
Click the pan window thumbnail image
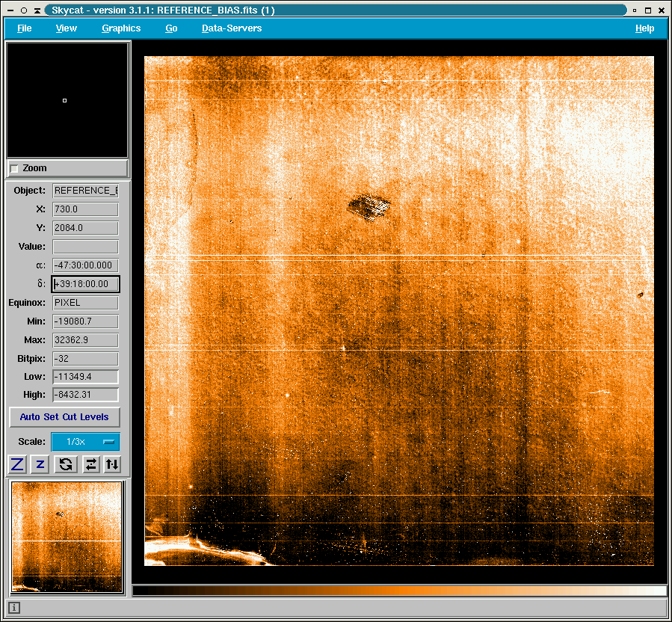[x=67, y=537]
